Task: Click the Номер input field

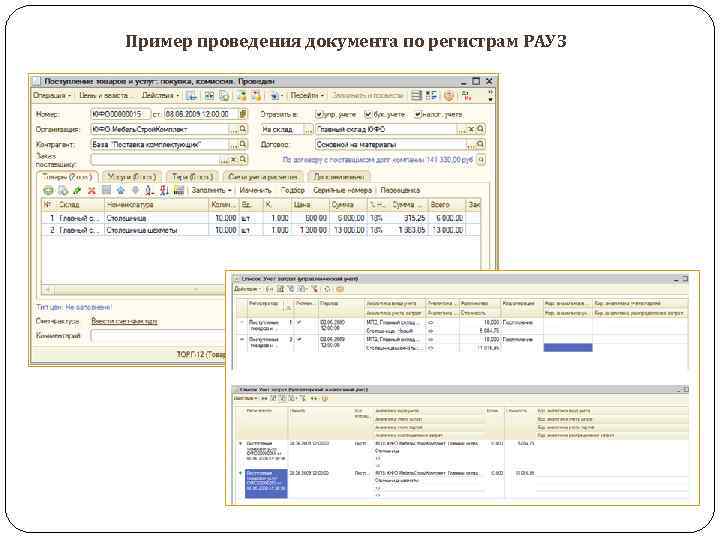Action: pyautogui.click(x=120, y=114)
